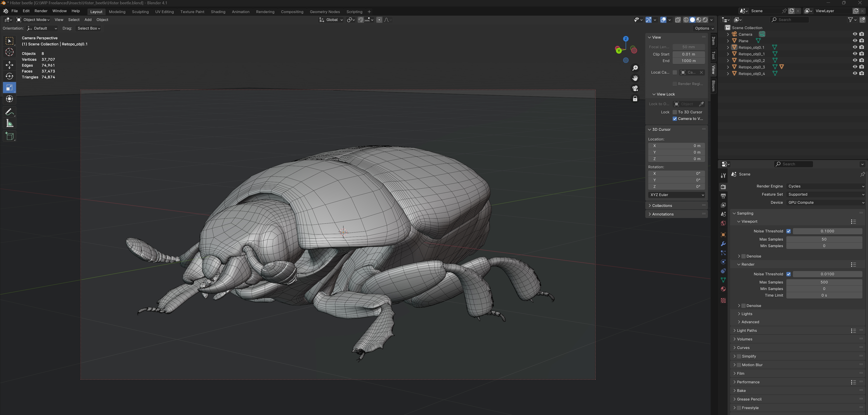
Task: Open Object Mode selector
Action: (x=33, y=20)
